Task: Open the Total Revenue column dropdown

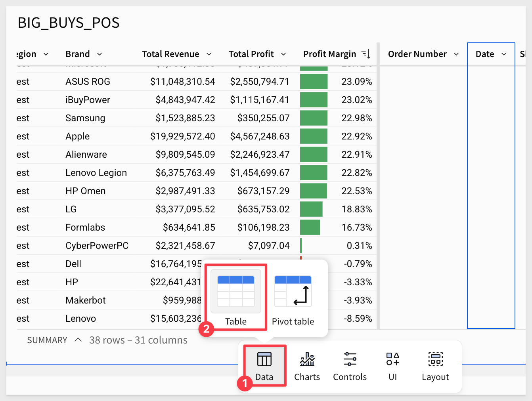Action: pos(209,54)
